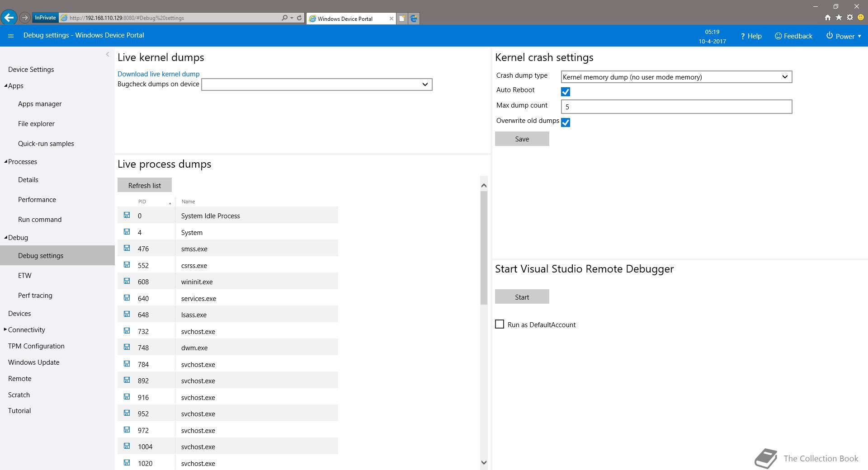
Task: Collapse the Processes tree section
Action: [x=6, y=161]
